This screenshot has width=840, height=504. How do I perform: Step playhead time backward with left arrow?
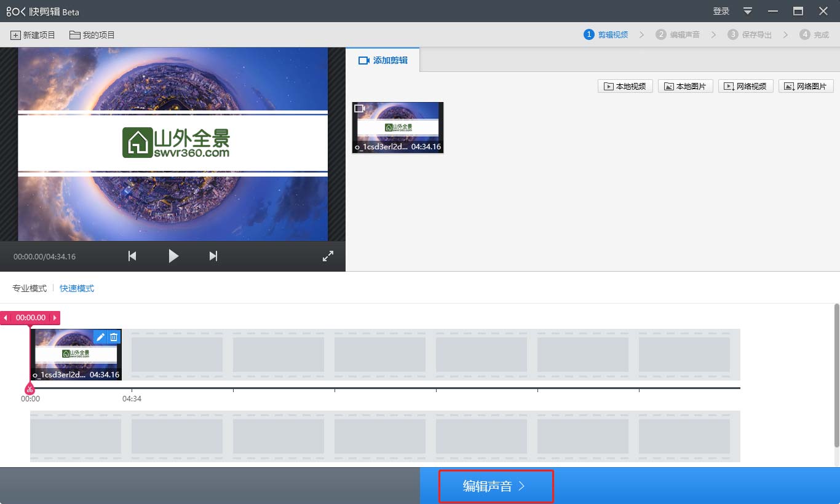click(x=6, y=318)
